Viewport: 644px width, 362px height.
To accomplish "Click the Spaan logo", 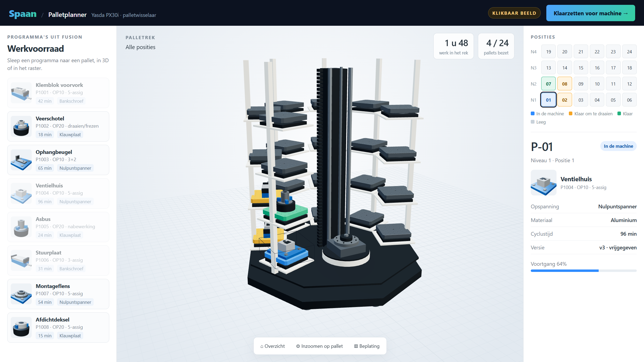I will [x=23, y=14].
